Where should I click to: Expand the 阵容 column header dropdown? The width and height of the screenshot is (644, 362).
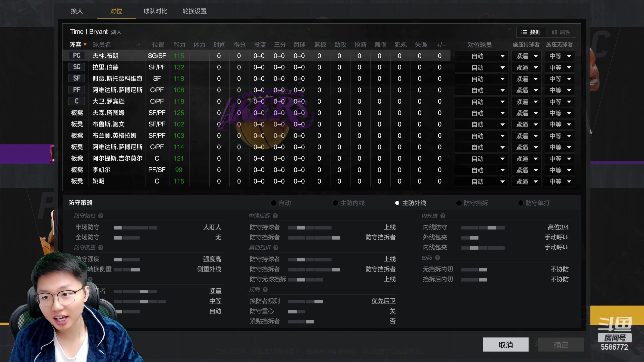coord(78,44)
